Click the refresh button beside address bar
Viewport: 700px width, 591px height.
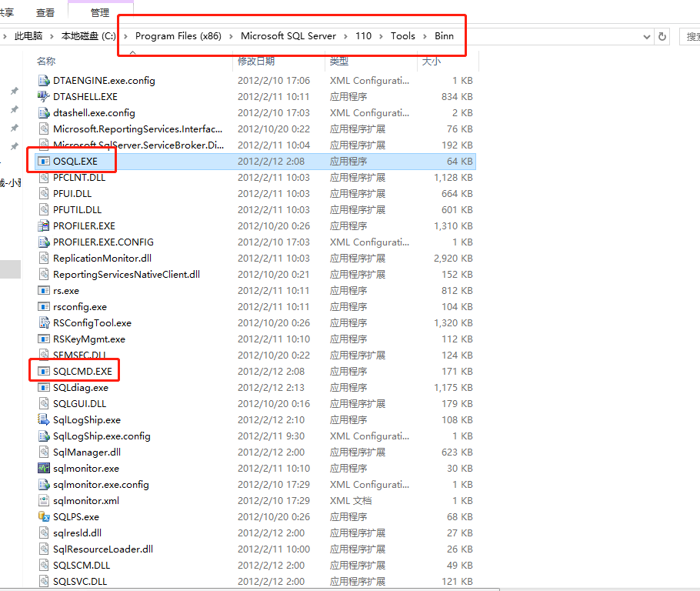[662, 36]
